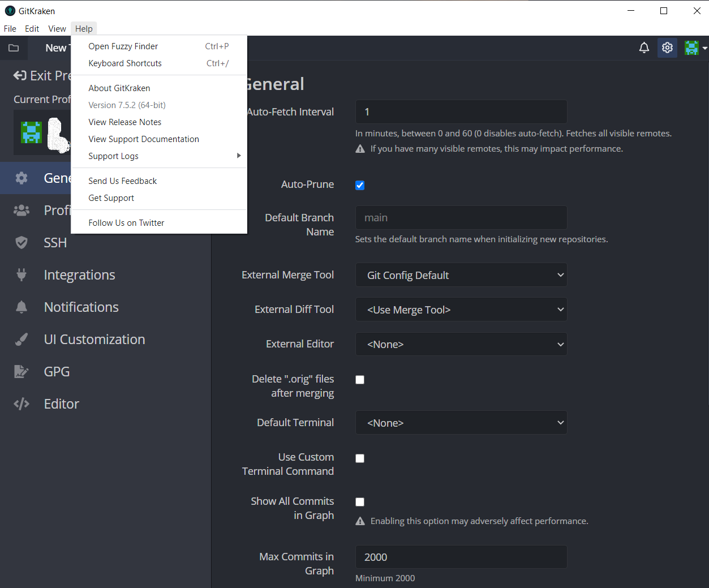Click the Default Branch Name field

[x=461, y=218]
